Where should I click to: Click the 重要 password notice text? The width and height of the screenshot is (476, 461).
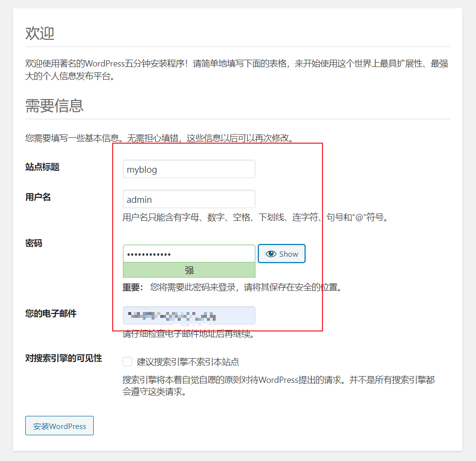pos(233,287)
